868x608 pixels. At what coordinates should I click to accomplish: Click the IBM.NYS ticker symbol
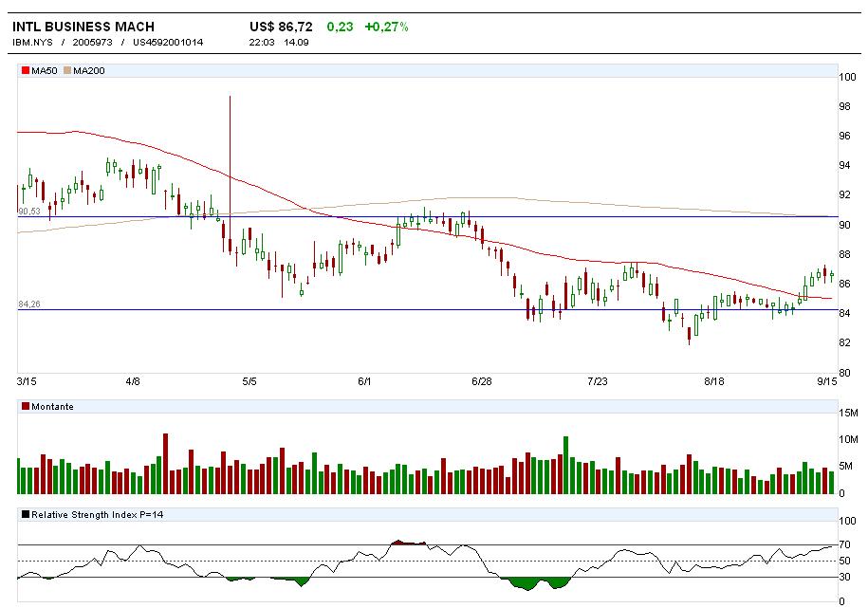(32, 42)
